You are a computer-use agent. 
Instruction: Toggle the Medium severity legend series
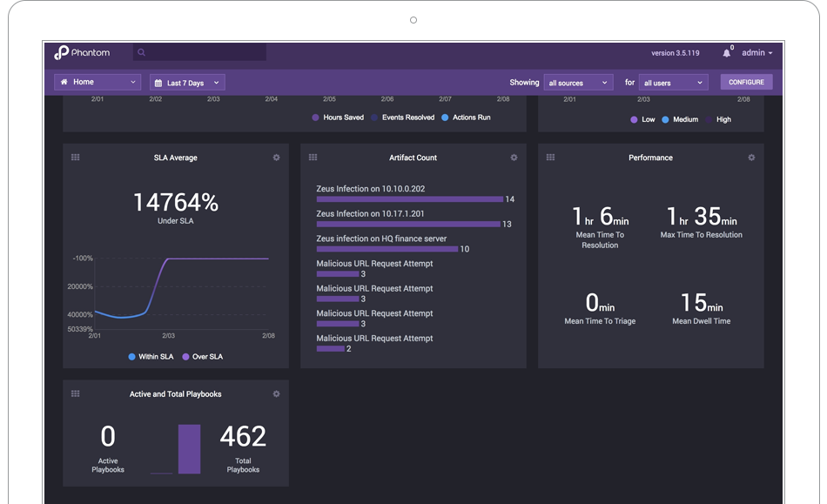pos(681,119)
